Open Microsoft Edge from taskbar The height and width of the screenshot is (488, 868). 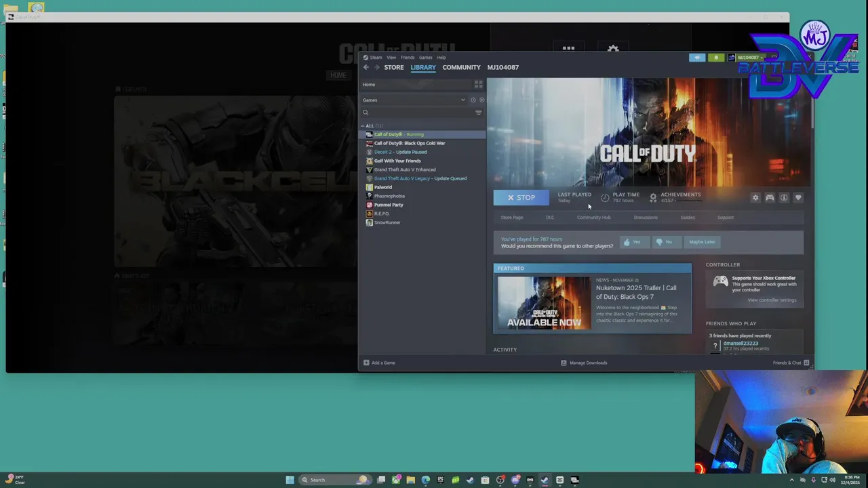coord(426,480)
